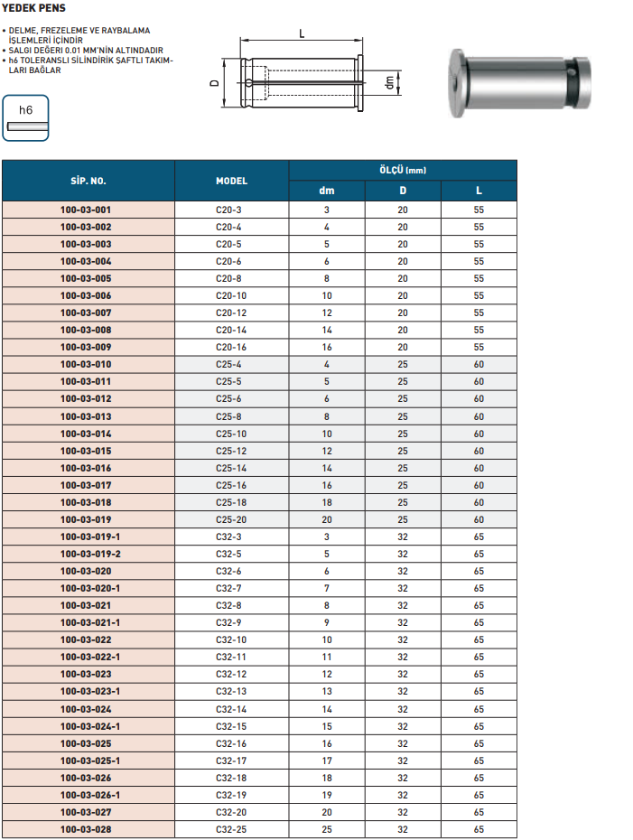
Task: Select order number 100-03-022-1
Action: pyautogui.click(x=88, y=657)
